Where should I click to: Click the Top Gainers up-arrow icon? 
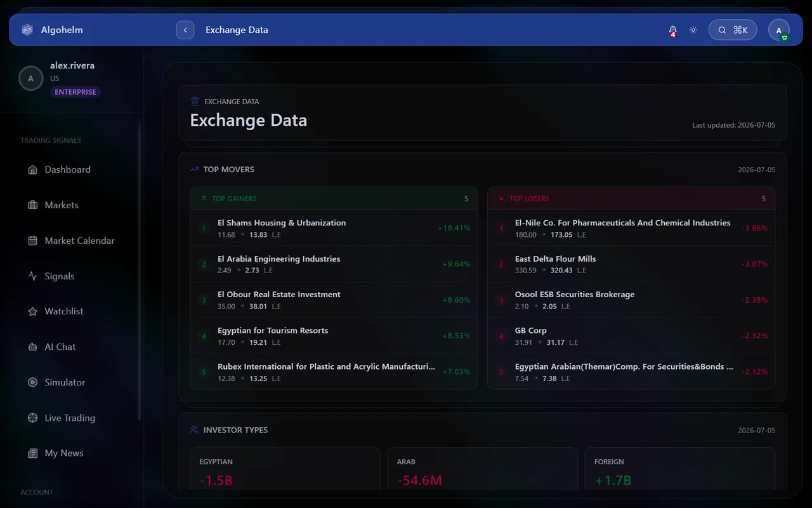(203, 199)
